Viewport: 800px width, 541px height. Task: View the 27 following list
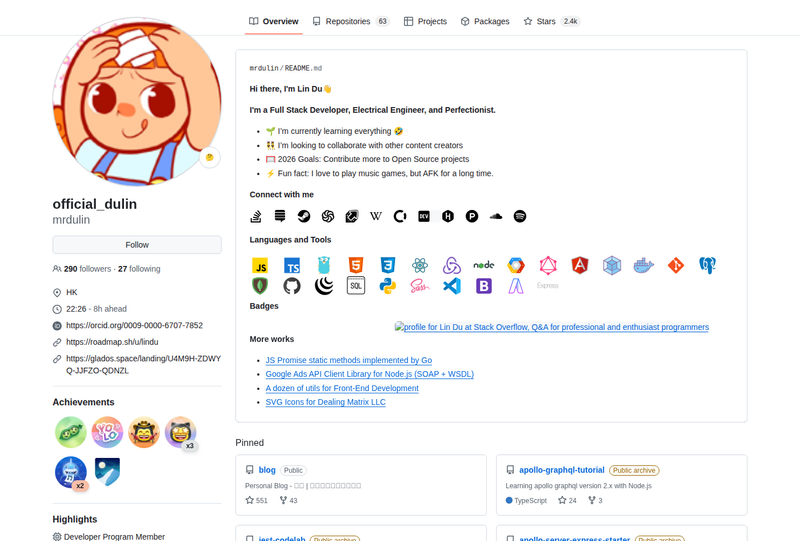(139, 269)
